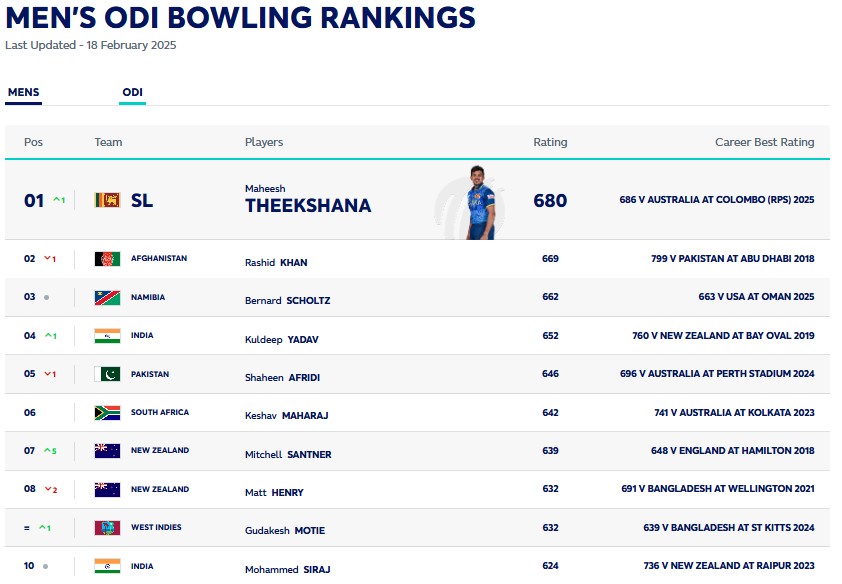
Task: Open Gudakesh Motie's player profile
Action: [285, 531]
